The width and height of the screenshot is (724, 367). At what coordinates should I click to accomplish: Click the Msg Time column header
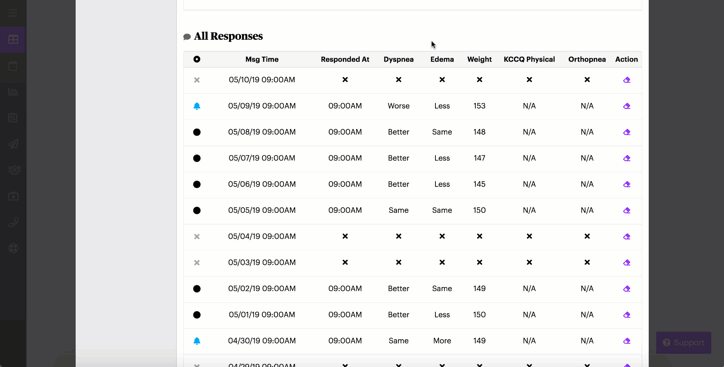coord(262,59)
